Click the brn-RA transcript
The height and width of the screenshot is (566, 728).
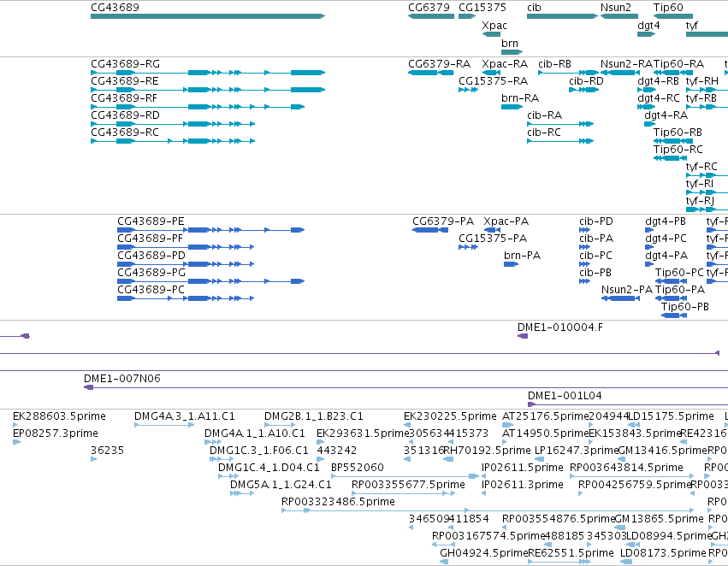[x=512, y=107]
